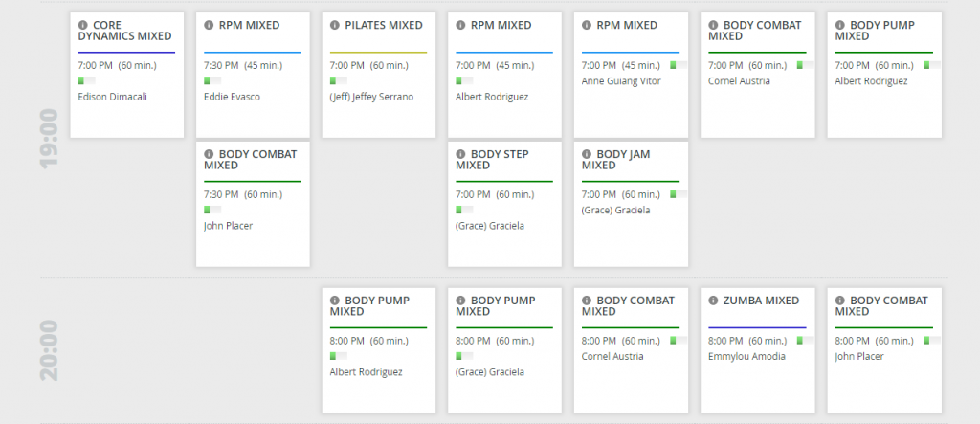
Task: Click the 20:00 time row label
Action: tap(50, 350)
